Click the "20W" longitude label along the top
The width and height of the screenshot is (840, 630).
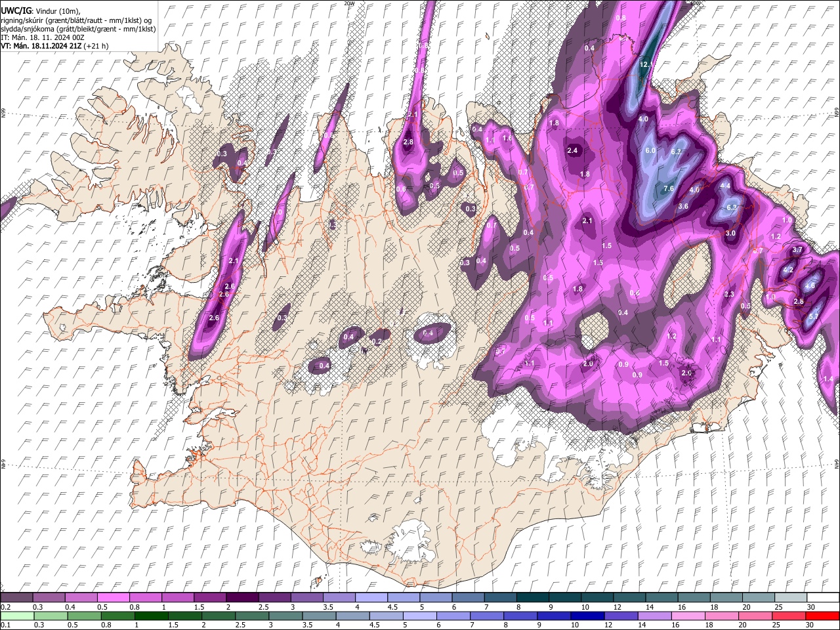(350, 3)
